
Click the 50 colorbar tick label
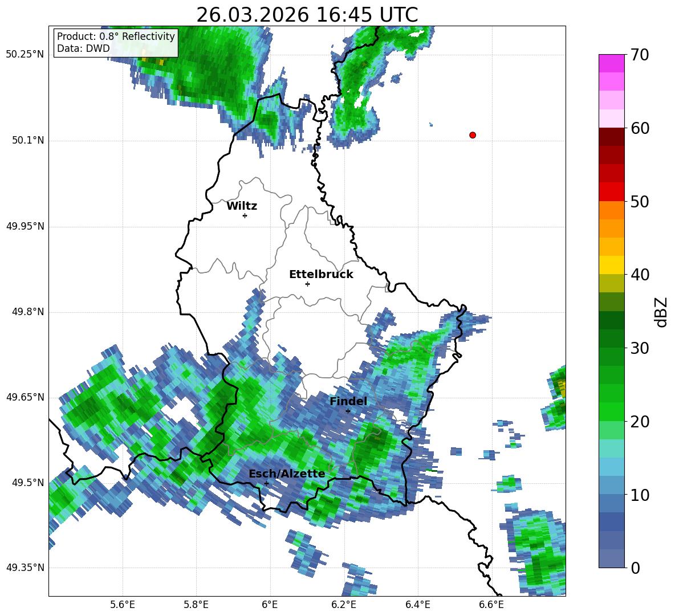640,202
